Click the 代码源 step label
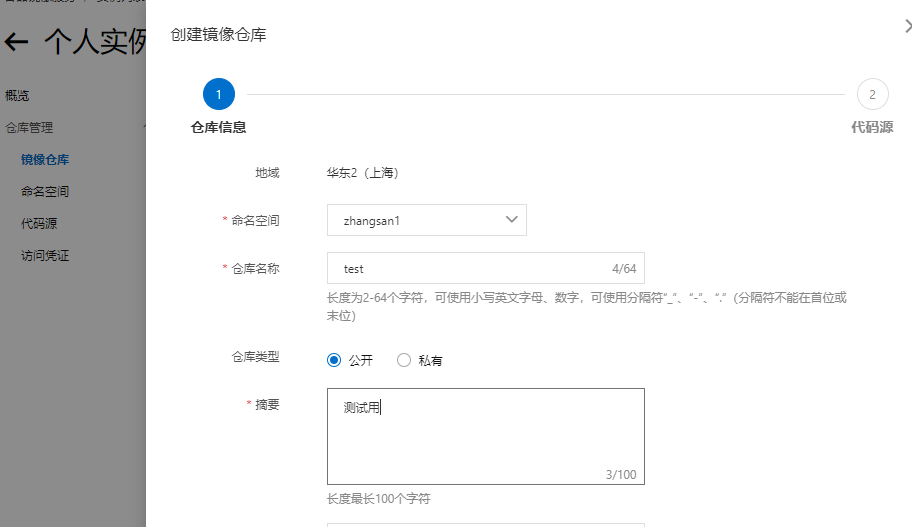 [x=872, y=127]
